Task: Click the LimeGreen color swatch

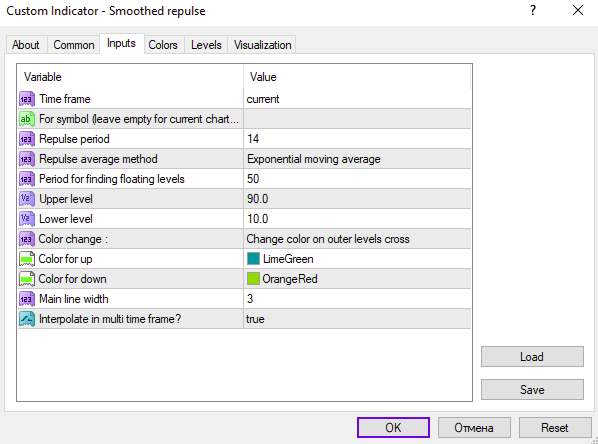Action: click(x=253, y=259)
